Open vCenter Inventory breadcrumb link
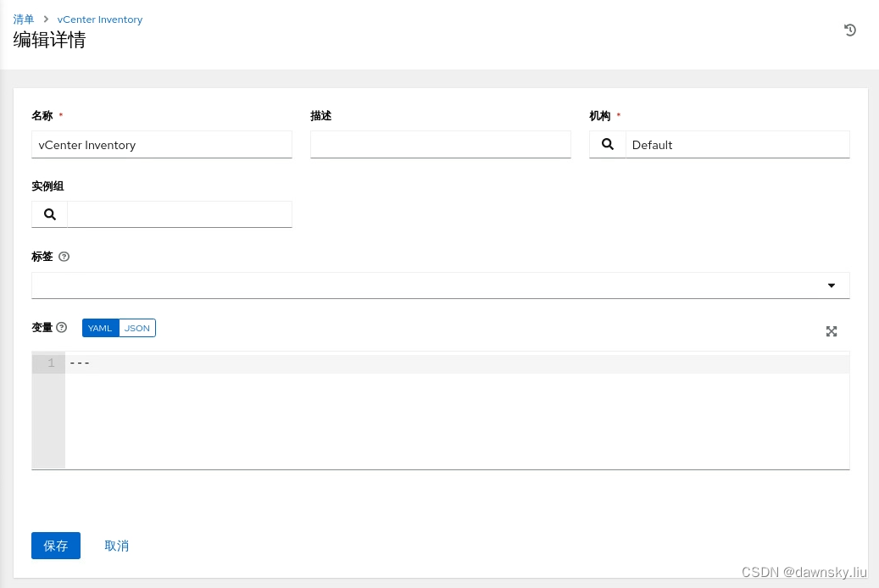Screen dimensions: 879x588 point(100,19)
